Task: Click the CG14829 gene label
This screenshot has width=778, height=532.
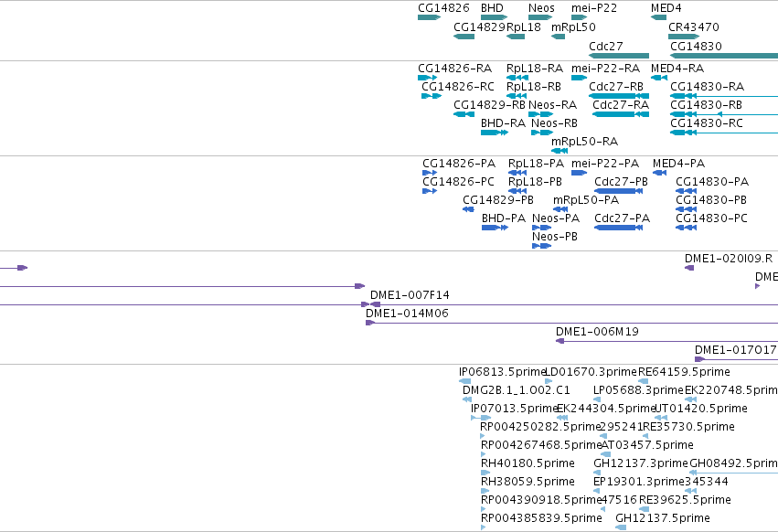Action: point(479,27)
